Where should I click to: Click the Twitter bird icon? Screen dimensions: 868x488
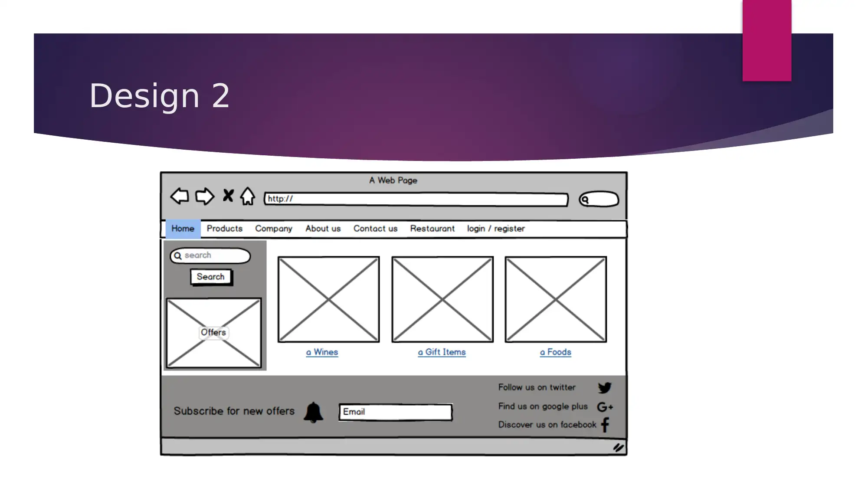[604, 388]
